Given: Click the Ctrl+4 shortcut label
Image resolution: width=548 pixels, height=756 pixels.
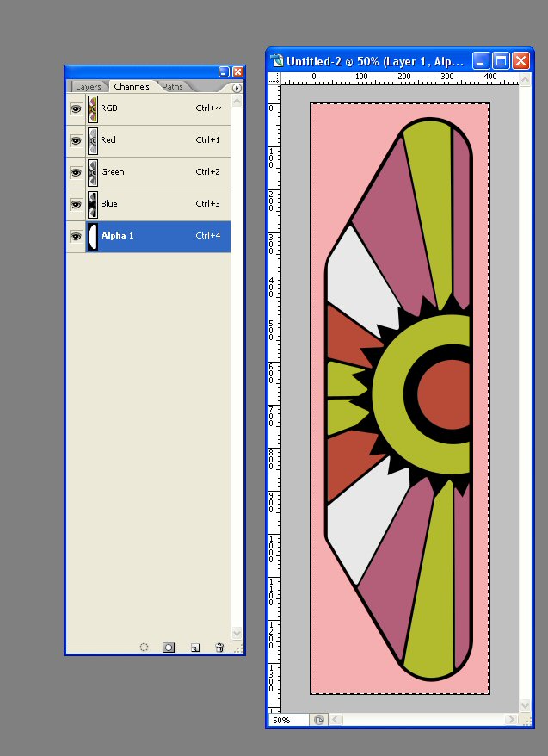Looking at the screenshot, I should coord(207,235).
